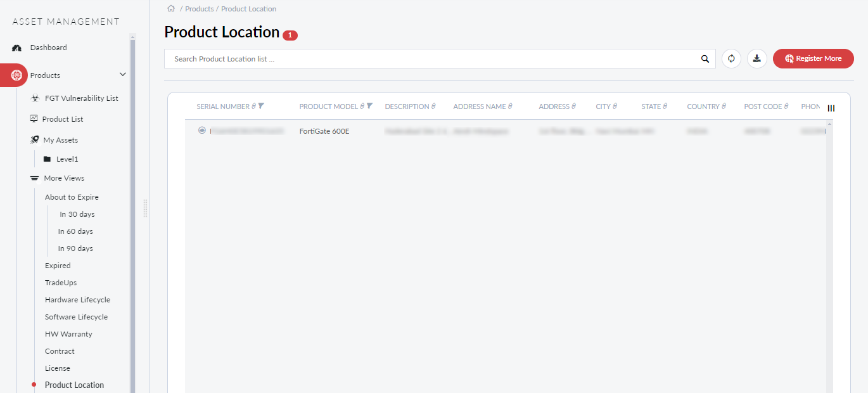Select Product Location in sidebar
Image resolution: width=868 pixels, height=393 pixels.
(x=74, y=385)
